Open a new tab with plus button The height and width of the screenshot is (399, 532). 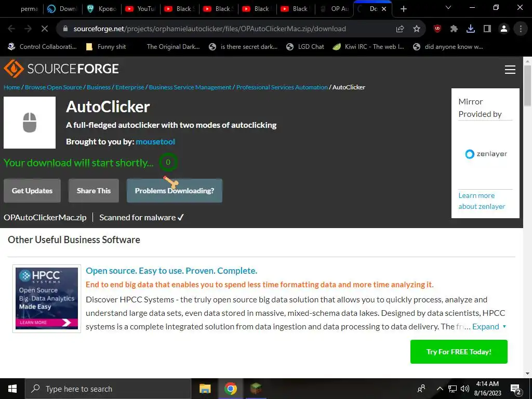(x=403, y=9)
